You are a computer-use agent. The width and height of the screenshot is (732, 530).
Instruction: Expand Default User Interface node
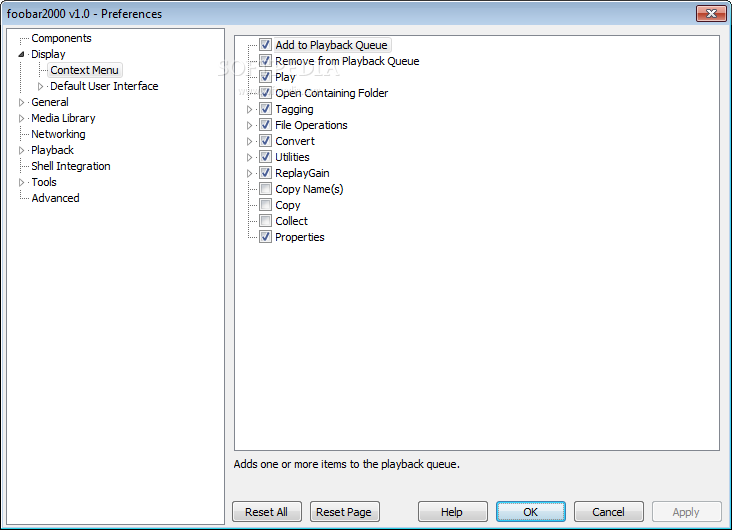[40, 86]
